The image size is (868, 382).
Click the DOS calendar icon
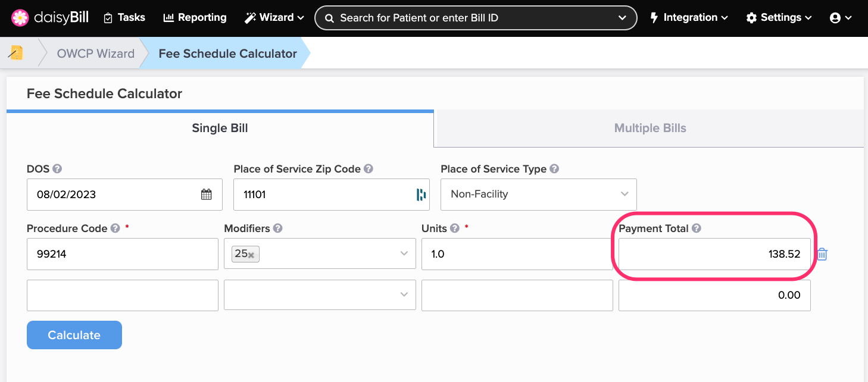tap(206, 195)
